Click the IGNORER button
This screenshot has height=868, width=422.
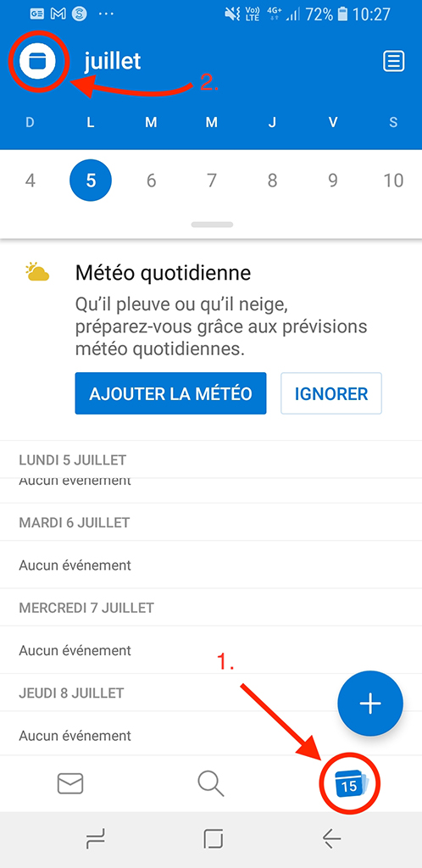coord(331,393)
